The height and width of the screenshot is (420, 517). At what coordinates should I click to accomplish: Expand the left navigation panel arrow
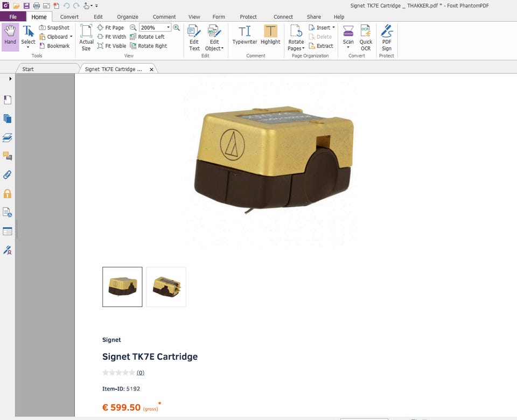[x=10, y=79]
